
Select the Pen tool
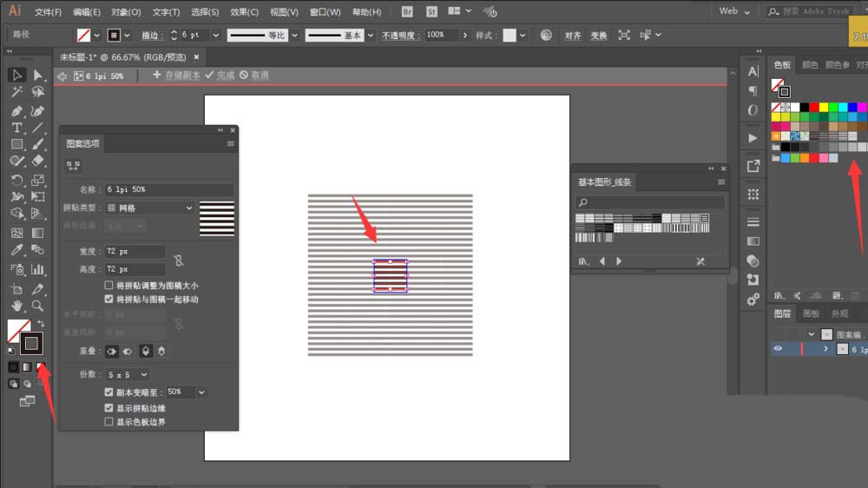click(x=16, y=111)
